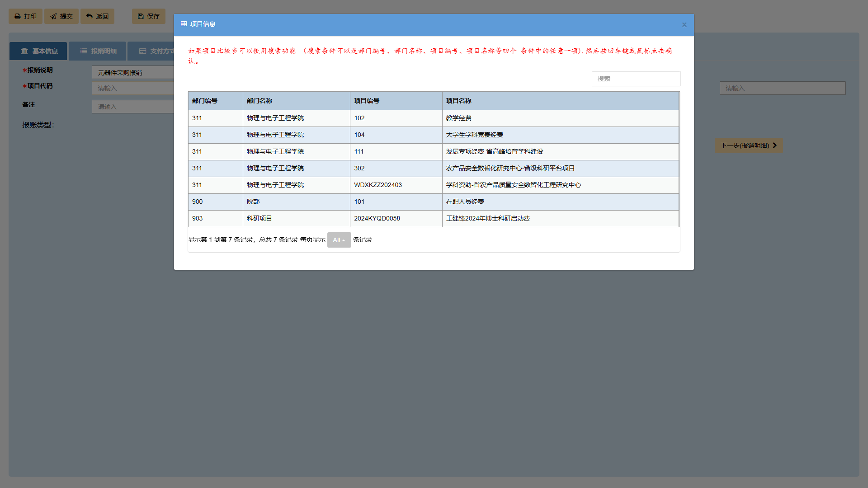Click project number 111
The height and width of the screenshot is (488, 868).
click(359, 151)
